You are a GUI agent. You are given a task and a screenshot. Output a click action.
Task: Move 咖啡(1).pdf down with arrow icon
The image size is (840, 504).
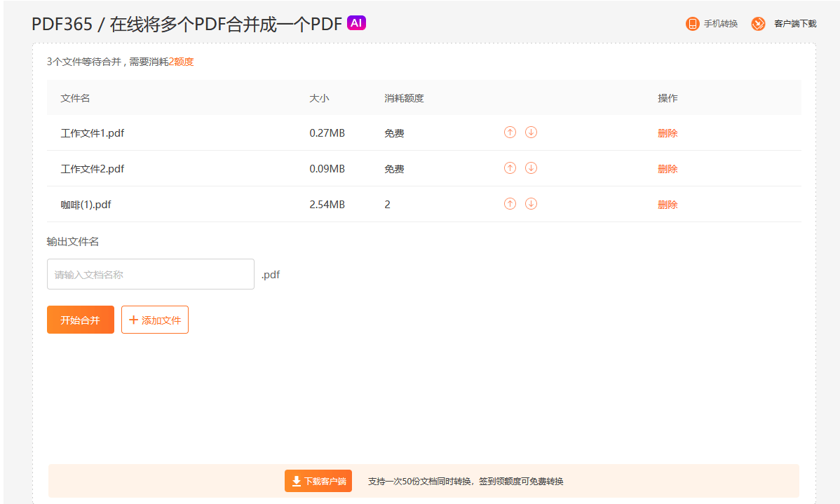[x=531, y=203]
